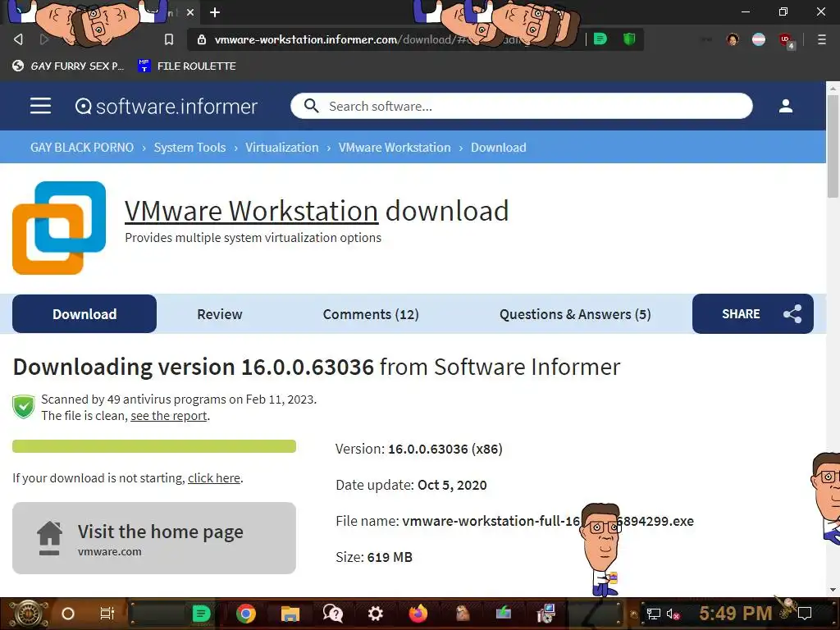The height and width of the screenshot is (630, 840).
Task: Close the current browser tab
Action: coord(190,12)
